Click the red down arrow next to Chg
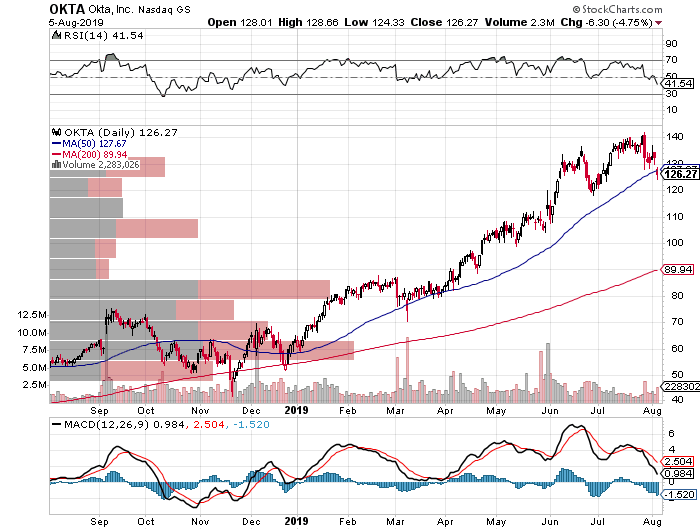The height and width of the screenshot is (530, 700). tap(658, 23)
